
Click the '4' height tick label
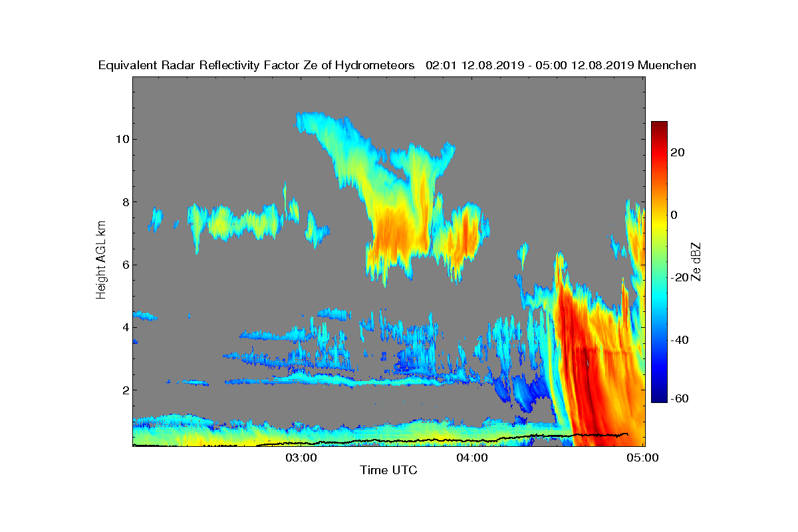pyautogui.click(x=124, y=327)
